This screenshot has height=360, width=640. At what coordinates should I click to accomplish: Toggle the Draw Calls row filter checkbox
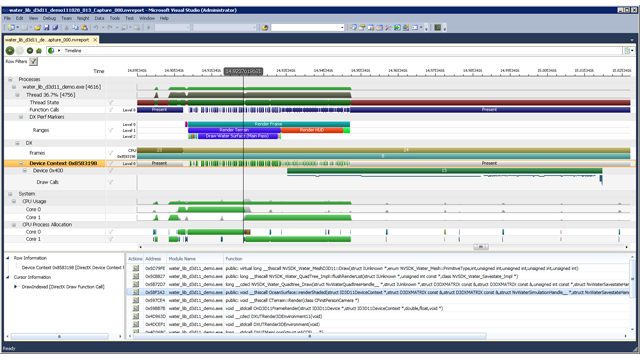click(110, 182)
